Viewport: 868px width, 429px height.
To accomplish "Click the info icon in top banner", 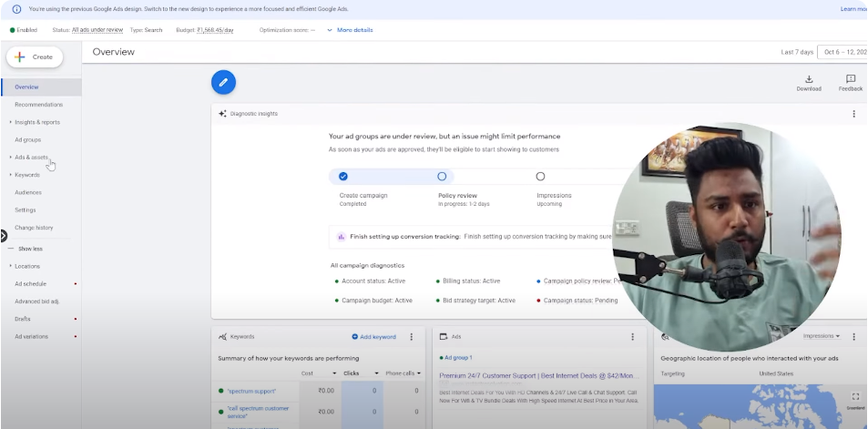I will tap(16, 9).
